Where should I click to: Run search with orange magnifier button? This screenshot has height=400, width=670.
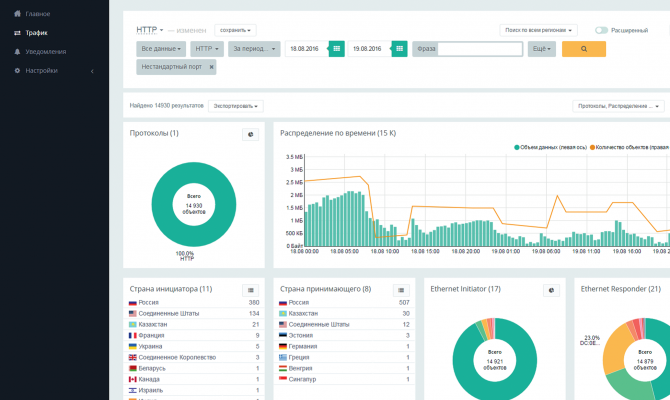pos(584,49)
